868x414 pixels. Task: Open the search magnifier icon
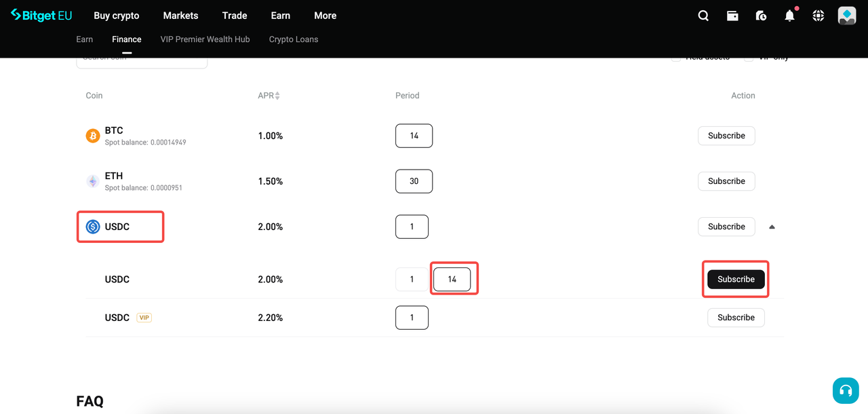[703, 16]
